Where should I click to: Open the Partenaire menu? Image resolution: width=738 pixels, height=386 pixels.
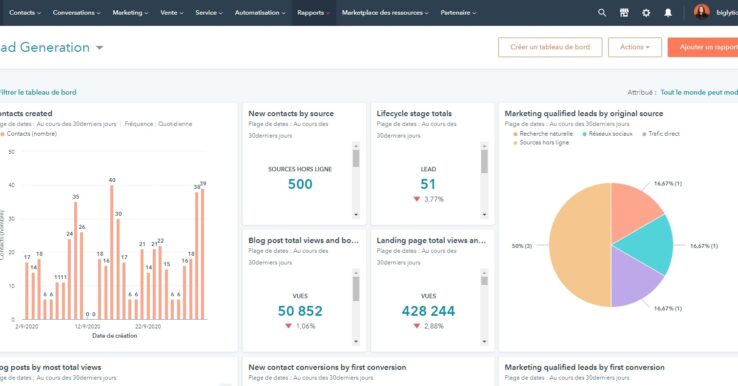click(458, 13)
